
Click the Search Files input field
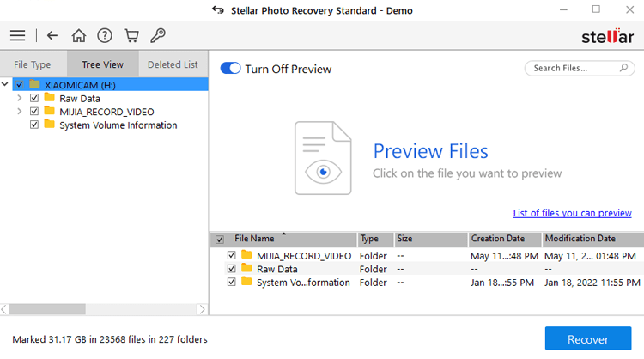tap(579, 68)
